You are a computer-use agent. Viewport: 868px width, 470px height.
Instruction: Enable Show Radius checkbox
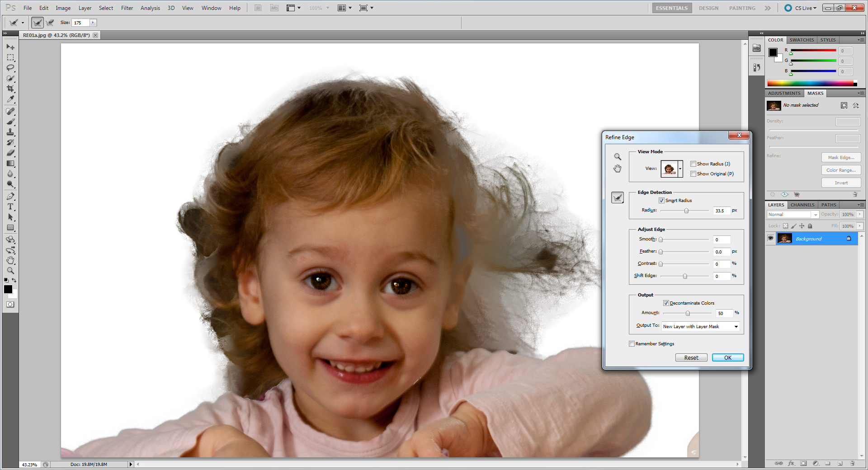click(693, 164)
